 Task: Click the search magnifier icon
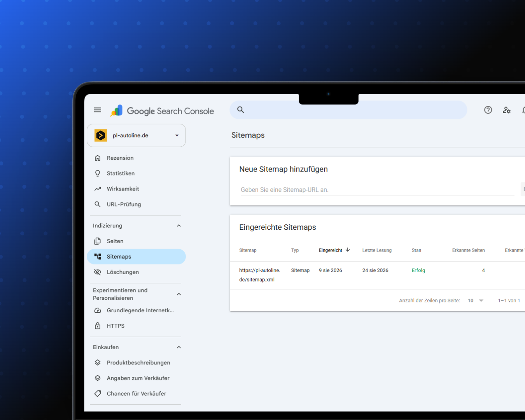(x=241, y=110)
